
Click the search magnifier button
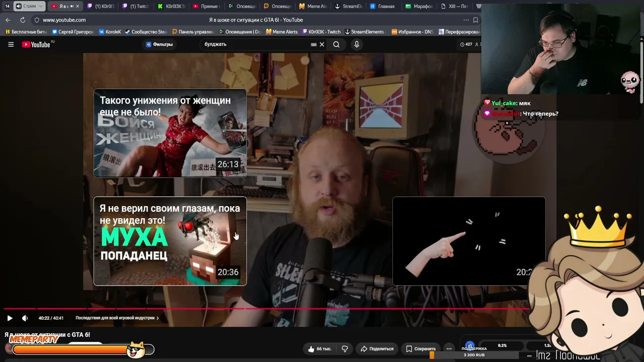[336, 44]
